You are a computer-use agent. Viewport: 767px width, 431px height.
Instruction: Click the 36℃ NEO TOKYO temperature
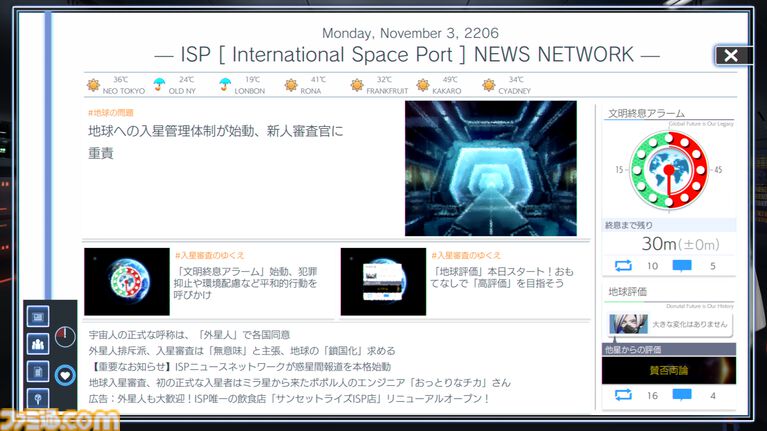(x=120, y=80)
